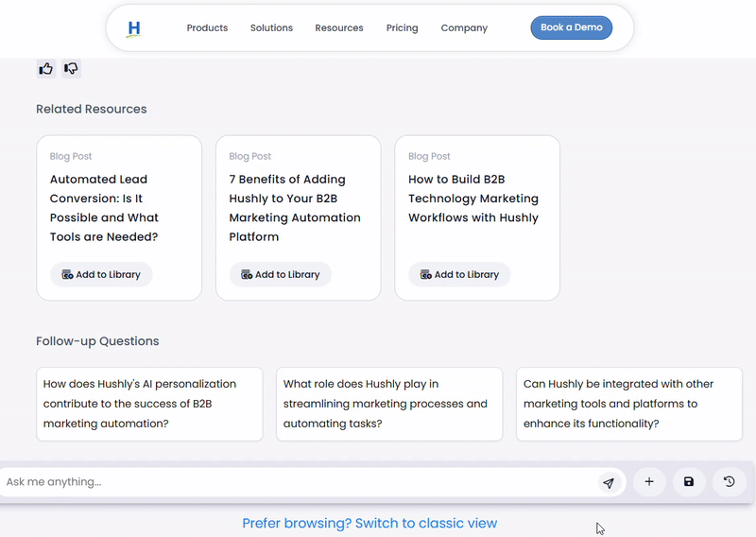Save the conversation with the disk icon
This screenshot has width=756, height=537.
689,481
